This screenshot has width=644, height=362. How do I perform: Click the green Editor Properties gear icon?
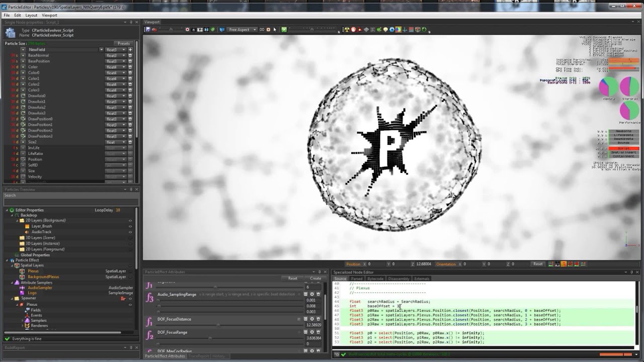coord(12,210)
